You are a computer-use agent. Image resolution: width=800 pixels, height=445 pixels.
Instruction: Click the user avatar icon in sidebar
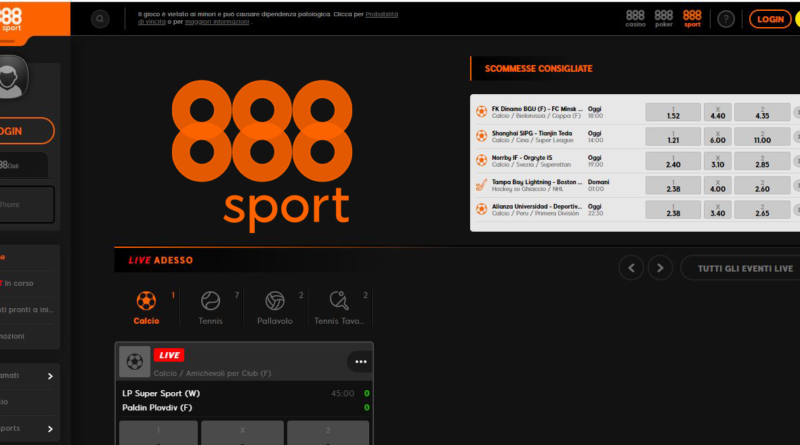coord(12,77)
